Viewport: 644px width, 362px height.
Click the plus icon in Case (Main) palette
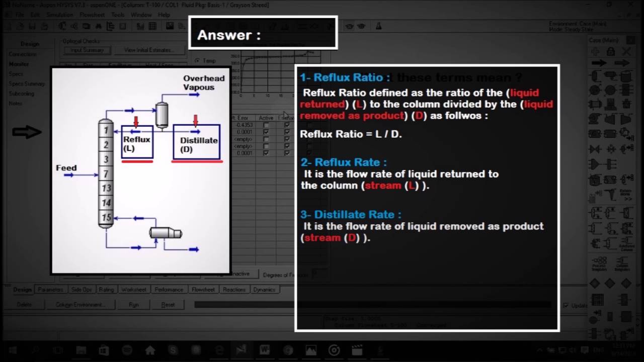pyautogui.click(x=595, y=51)
